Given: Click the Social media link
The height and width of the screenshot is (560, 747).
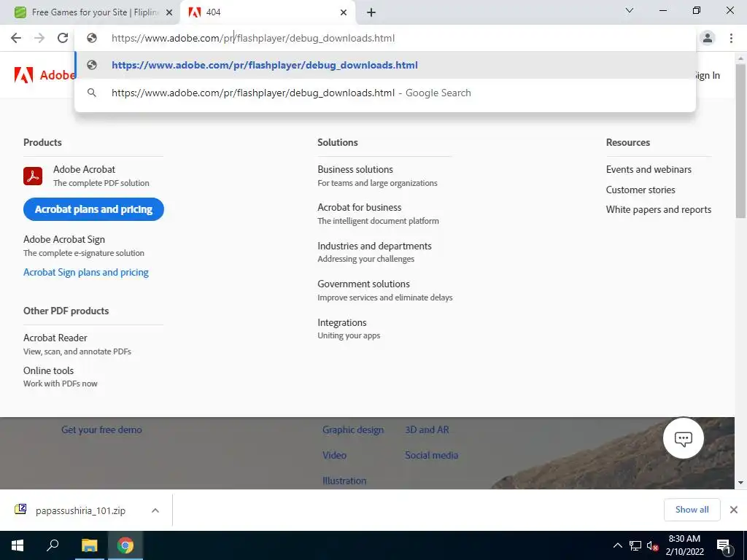Looking at the screenshot, I should tap(432, 455).
